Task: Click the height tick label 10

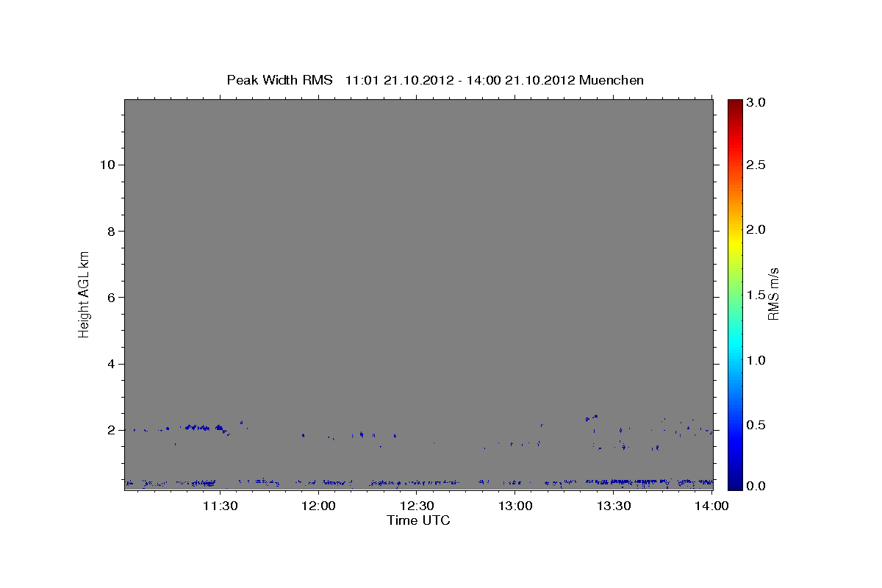Action: point(107,165)
